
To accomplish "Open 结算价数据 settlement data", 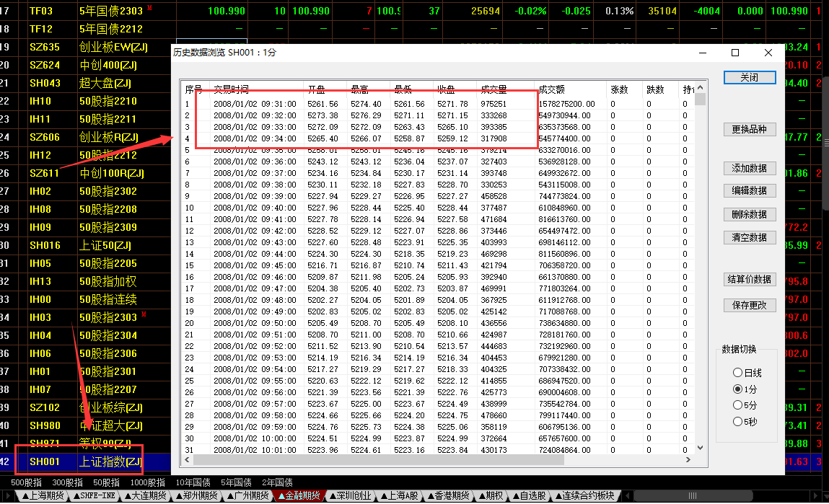I will click(750, 279).
